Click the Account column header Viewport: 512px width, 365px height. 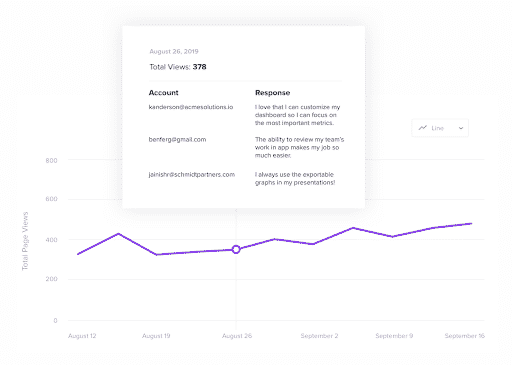tap(163, 93)
